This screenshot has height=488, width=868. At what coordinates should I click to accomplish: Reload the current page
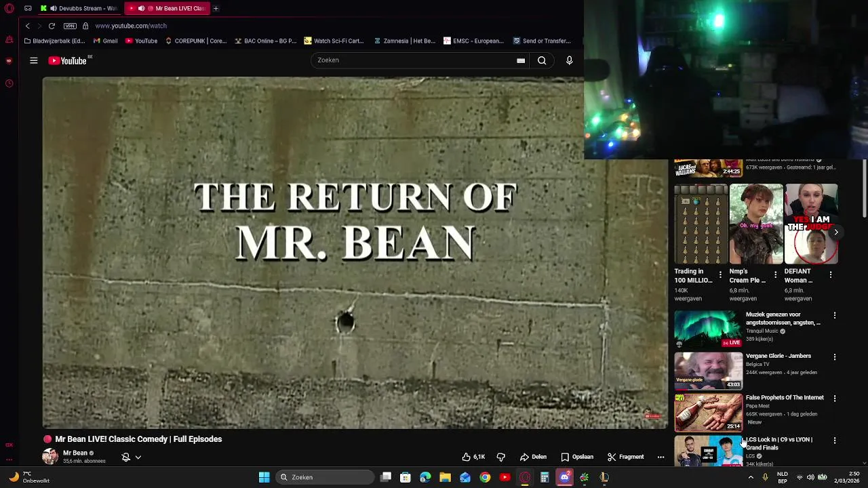point(52,26)
